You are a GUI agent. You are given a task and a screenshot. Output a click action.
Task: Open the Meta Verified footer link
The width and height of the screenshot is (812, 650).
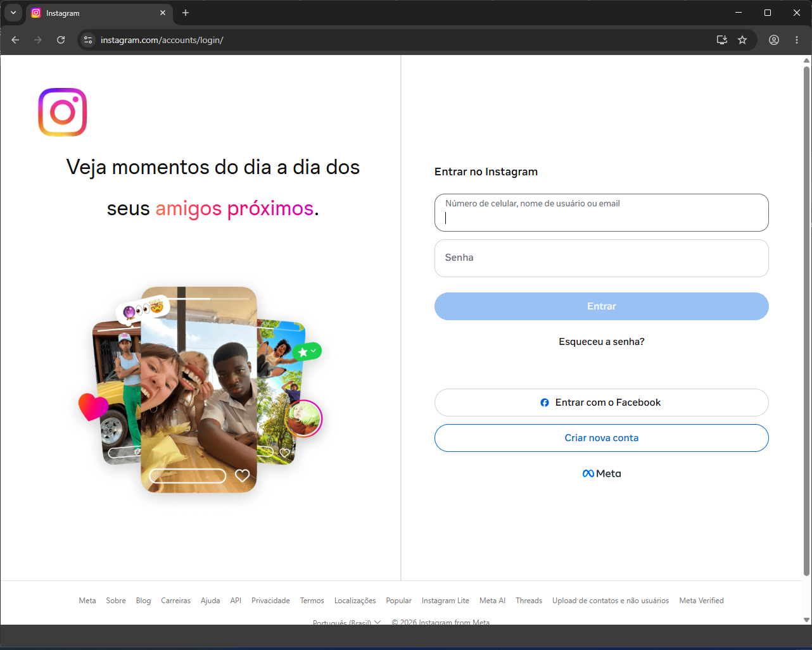pos(701,601)
